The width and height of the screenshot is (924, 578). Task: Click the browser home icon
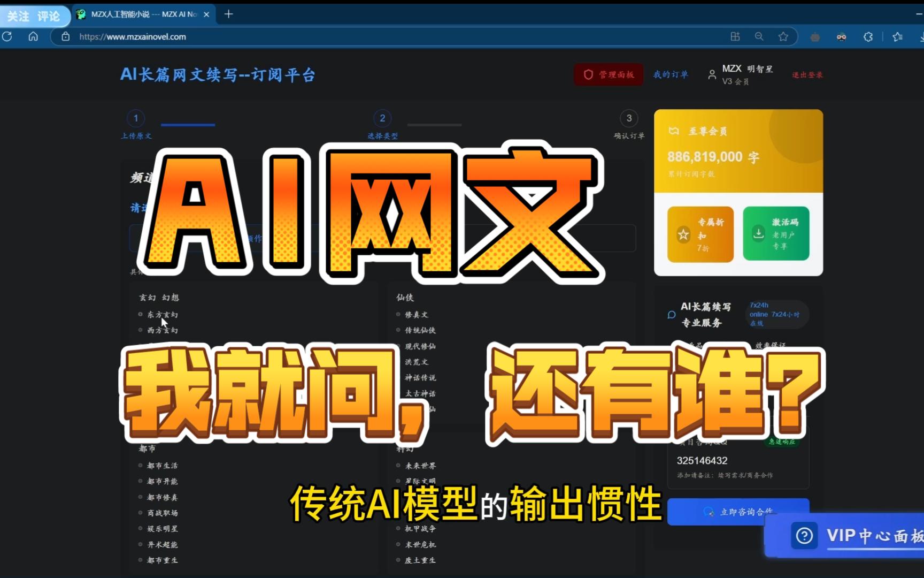click(x=33, y=36)
